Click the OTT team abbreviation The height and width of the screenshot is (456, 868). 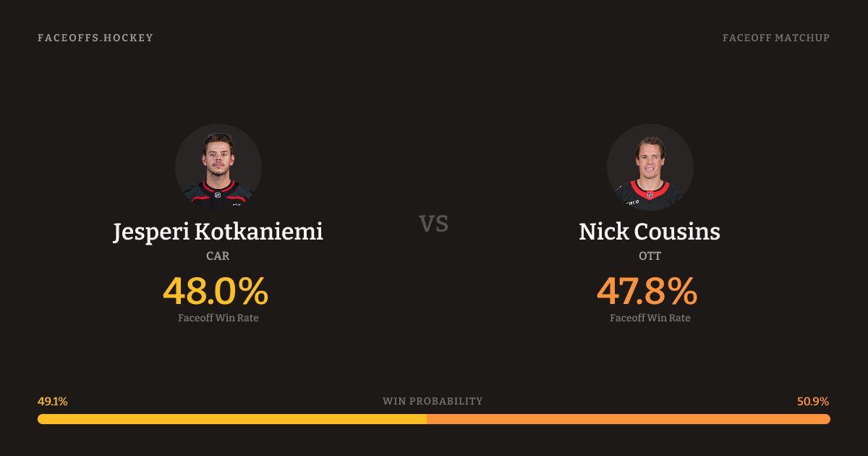pos(650,256)
